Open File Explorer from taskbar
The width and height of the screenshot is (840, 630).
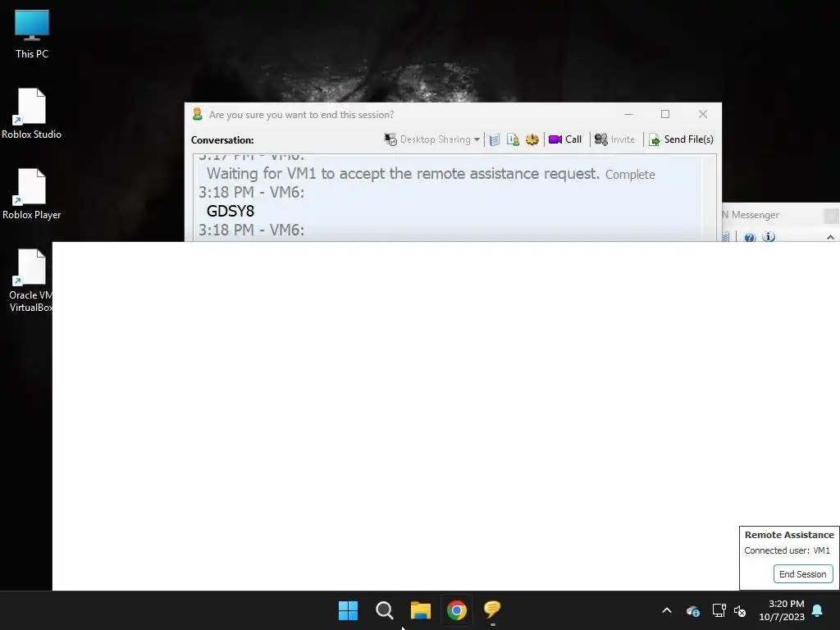421,610
